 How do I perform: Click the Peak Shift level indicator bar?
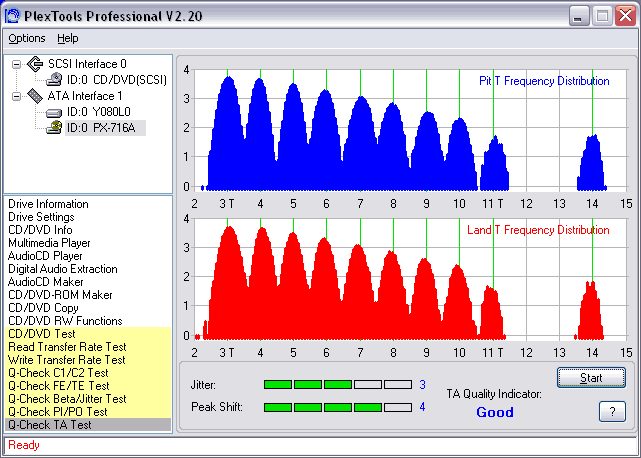coord(338,407)
